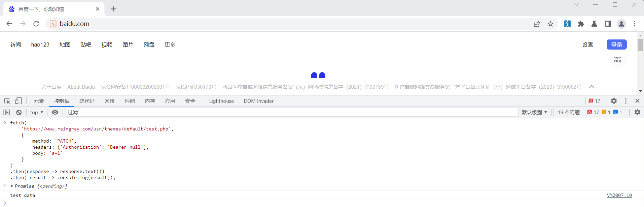
Task: Toggle the device toolbar emulation
Action: pos(18,101)
